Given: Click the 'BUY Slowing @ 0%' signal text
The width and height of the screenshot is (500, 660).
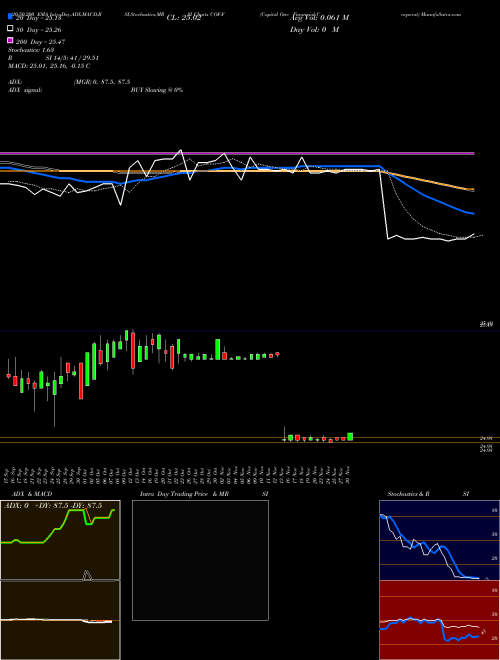Looking at the screenshot, I should tap(157, 90).
